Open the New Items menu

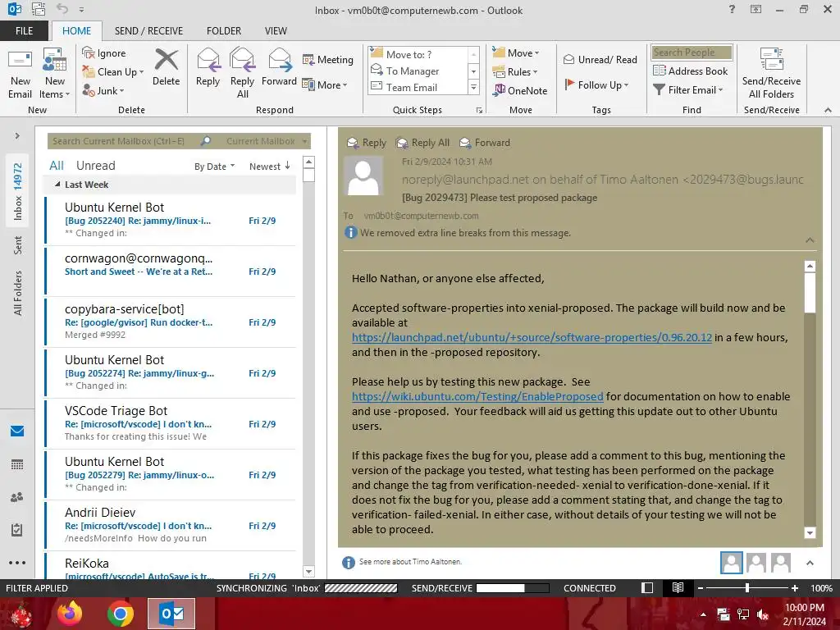pos(55,75)
